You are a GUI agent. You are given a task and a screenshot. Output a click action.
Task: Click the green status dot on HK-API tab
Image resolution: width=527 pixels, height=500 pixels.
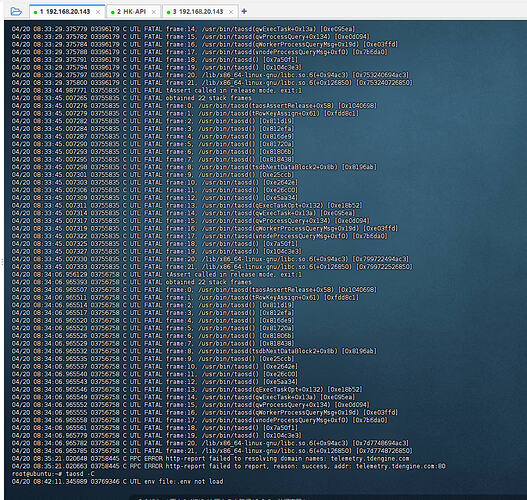[x=113, y=12]
